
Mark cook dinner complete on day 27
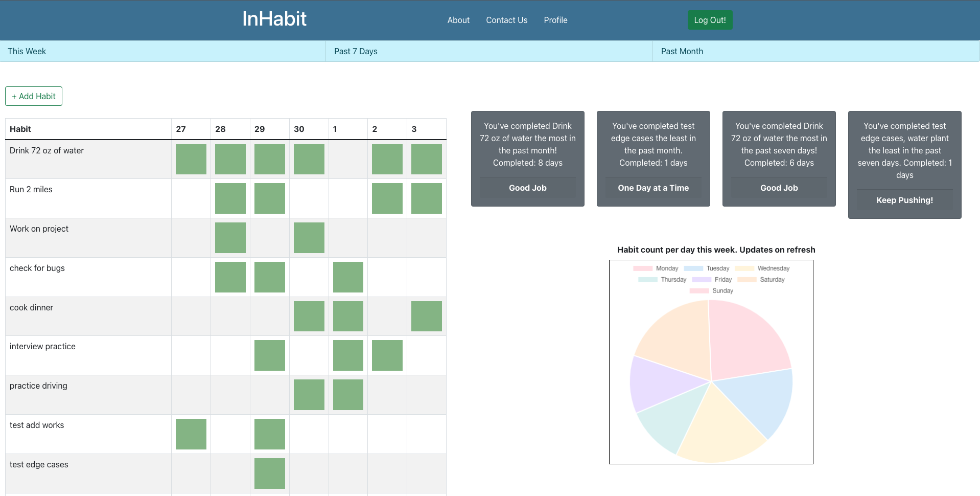pyautogui.click(x=191, y=316)
